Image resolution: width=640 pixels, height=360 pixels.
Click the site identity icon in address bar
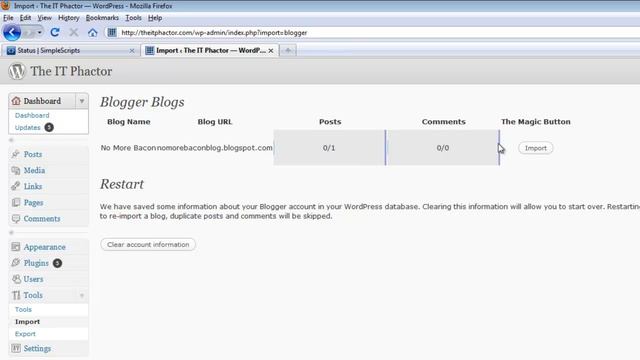coord(111,32)
